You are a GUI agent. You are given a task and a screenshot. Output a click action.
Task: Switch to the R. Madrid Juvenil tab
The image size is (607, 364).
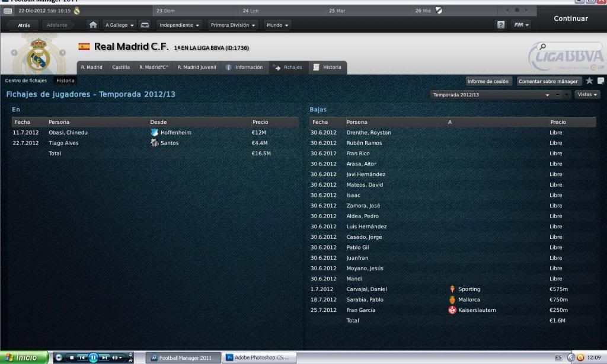point(197,68)
